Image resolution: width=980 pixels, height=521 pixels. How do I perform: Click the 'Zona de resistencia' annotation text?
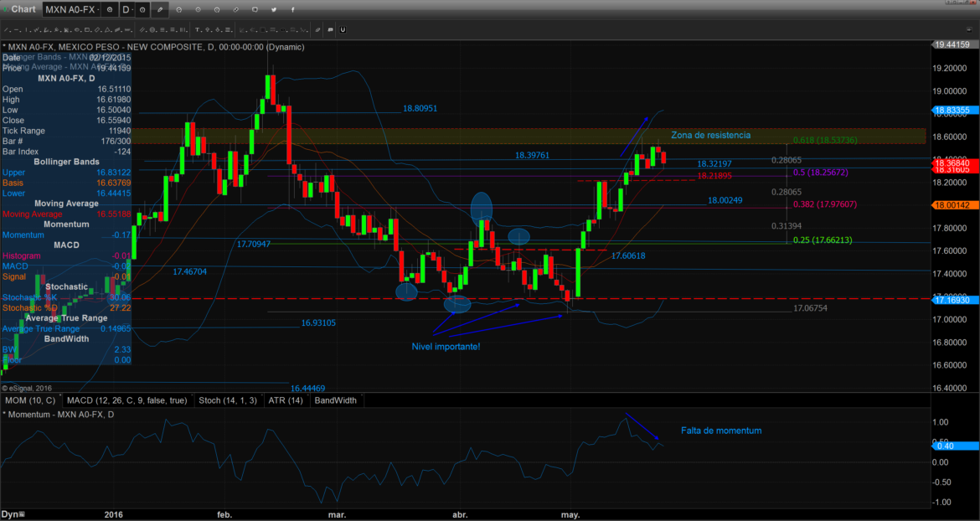click(710, 135)
